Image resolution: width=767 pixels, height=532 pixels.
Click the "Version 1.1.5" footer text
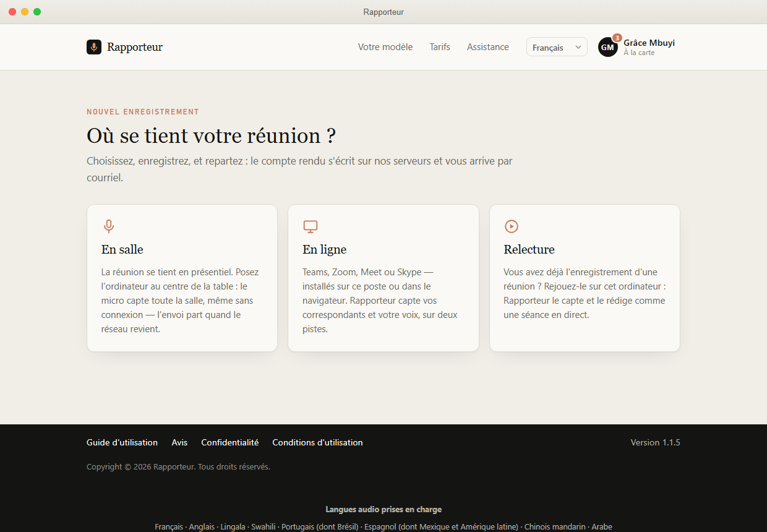(655, 442)
